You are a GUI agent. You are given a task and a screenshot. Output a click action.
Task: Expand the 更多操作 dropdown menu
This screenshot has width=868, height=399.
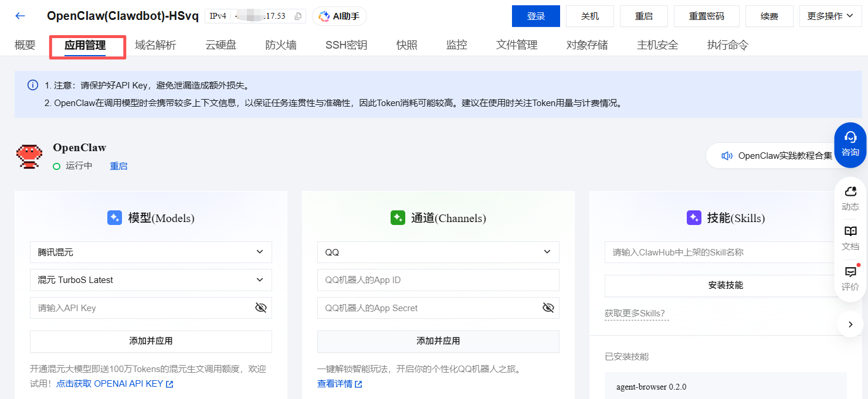coord(830,16)
